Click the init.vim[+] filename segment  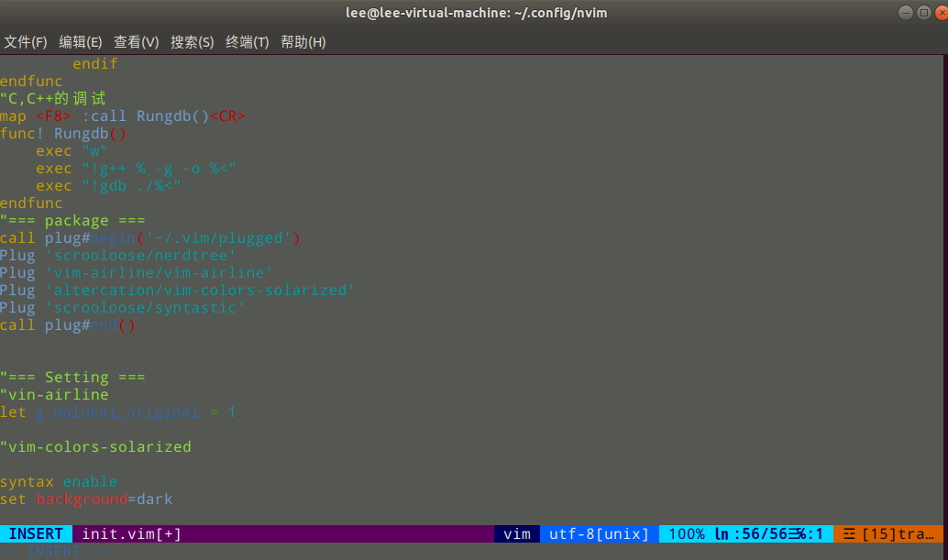133,533
